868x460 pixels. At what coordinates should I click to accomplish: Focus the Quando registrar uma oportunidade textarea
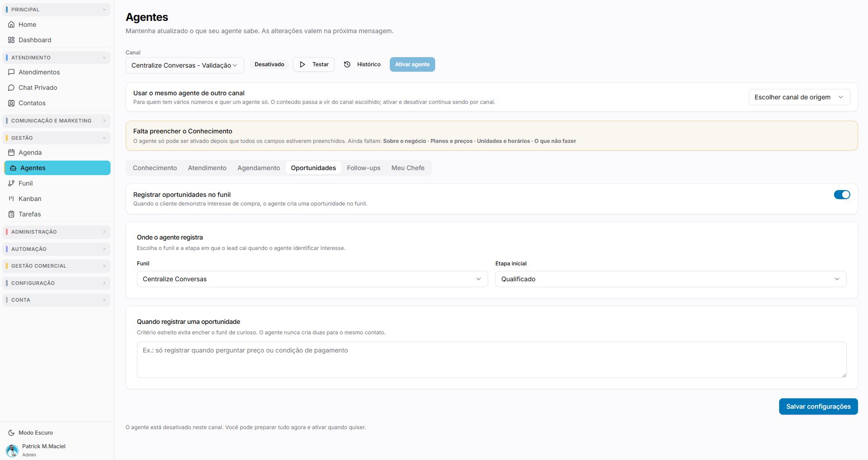tap(491, 360)
